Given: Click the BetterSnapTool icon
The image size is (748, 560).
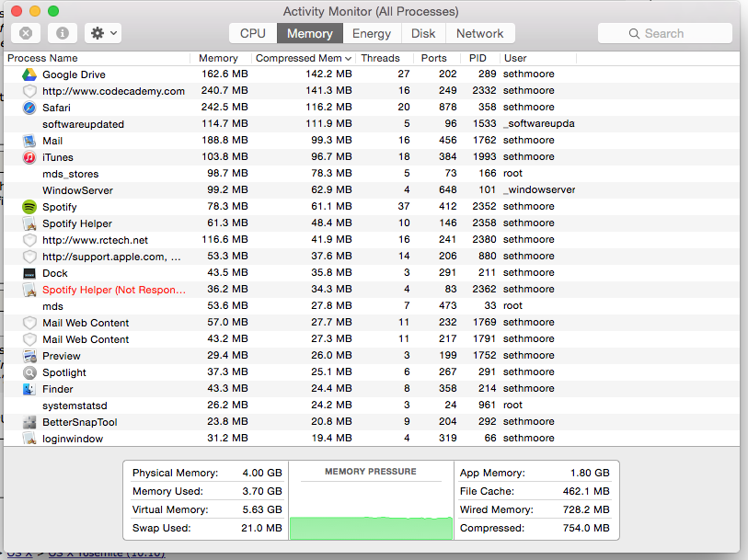Looking at the screenshot, I should pos(29,422).
